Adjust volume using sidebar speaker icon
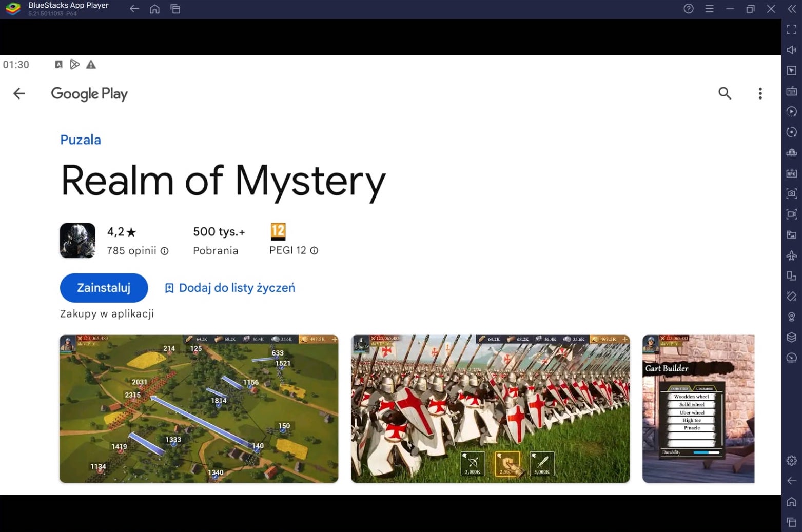This screenshot has height=532, width=802. pyautogui.click(x=791, y=50)
